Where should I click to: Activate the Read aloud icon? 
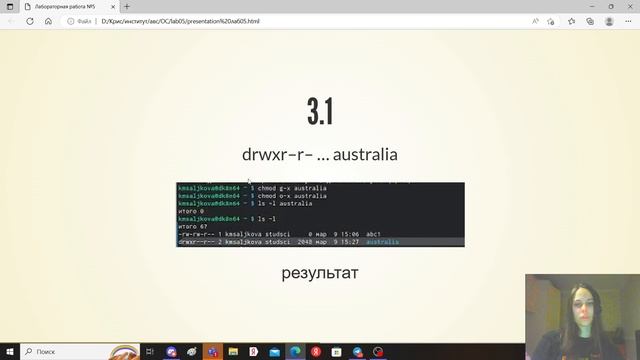535,21
